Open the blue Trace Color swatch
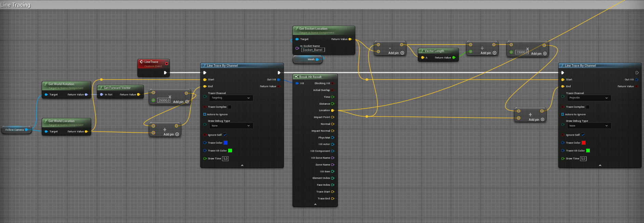This screenshot has width=644, height=223. pos(225,143)
